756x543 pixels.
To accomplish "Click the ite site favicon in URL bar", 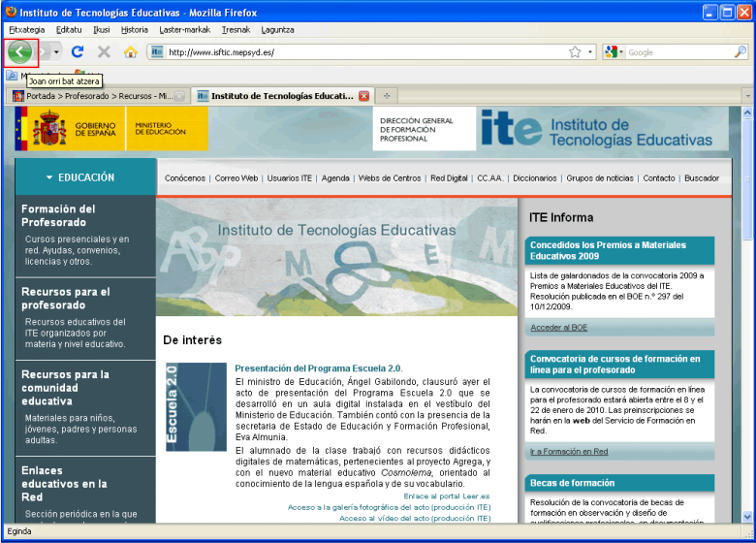I will tap(157, 51).
